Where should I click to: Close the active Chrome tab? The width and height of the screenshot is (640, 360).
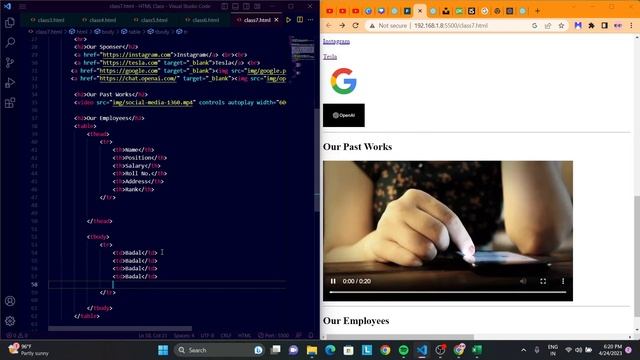point(420,11)
